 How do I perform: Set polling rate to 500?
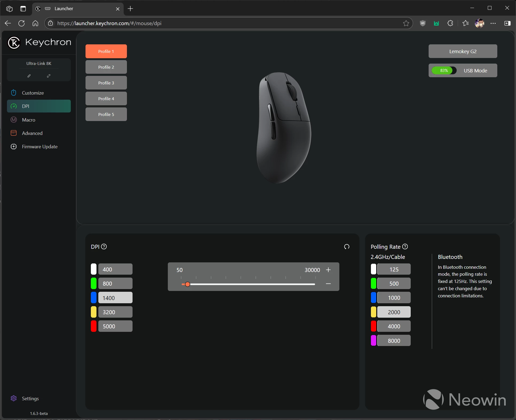click(394, 283)
